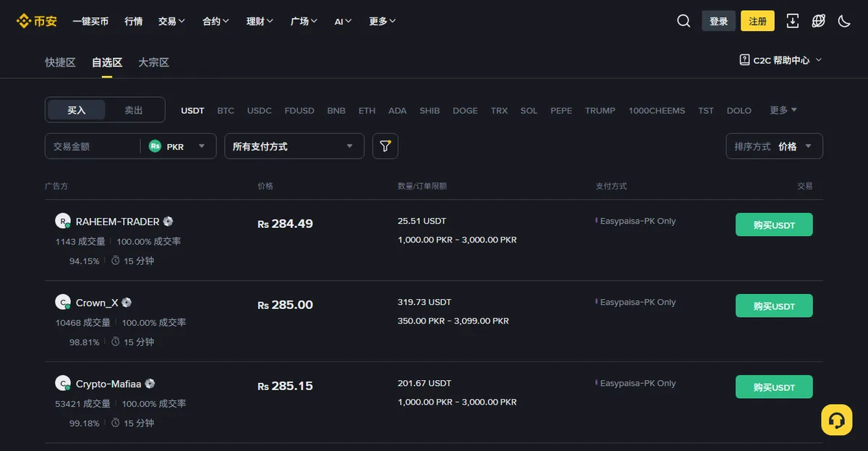Image resolution: width=868 pixels, height=451 pixels.
Task: Switch to the 大宗区 tab
Action: pyautogui.click(x=153, y=62)
